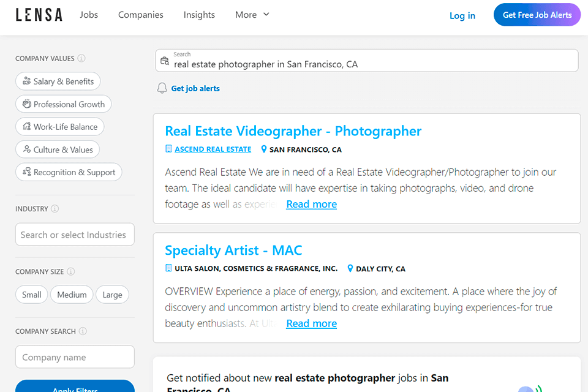Click Read more on the Ascend listing
This screenshot has height=392, width=588.
pos(312,204)
